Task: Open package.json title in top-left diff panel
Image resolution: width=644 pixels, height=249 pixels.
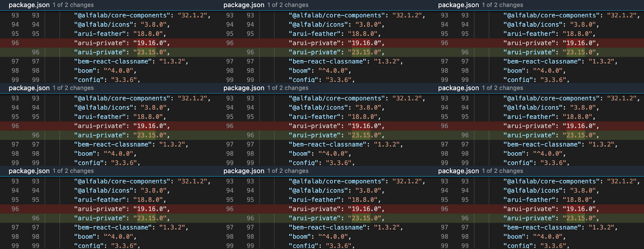Action: [29, 5]
